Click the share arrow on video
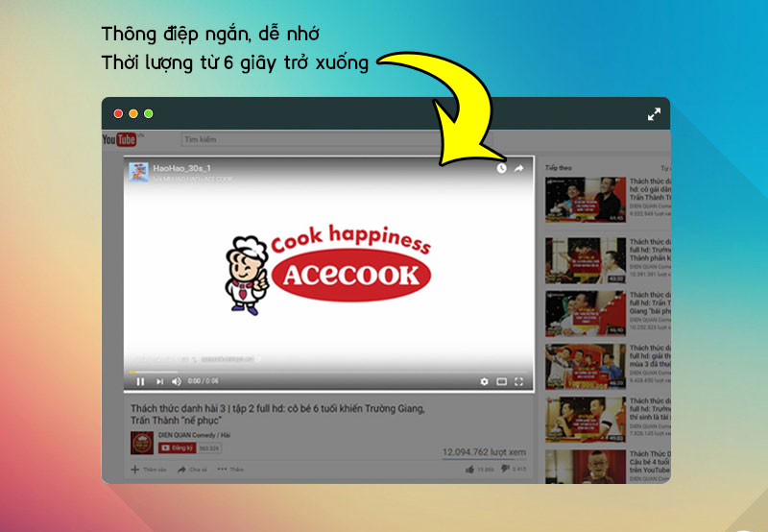Screen dimensions: 768x532 click(x=519, y=168)
